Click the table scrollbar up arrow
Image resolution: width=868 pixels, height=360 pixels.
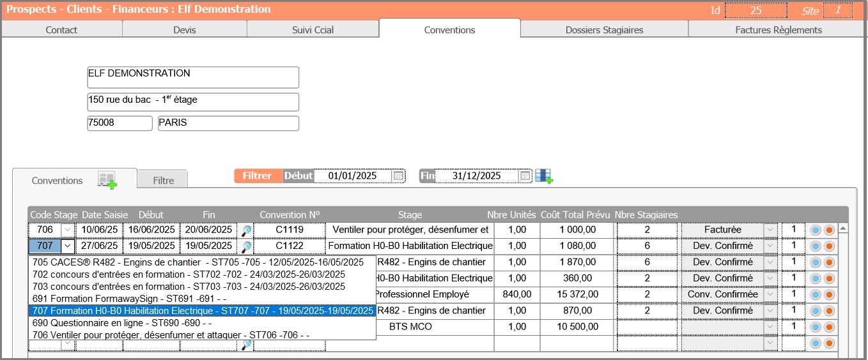click(x=843, y=229)
